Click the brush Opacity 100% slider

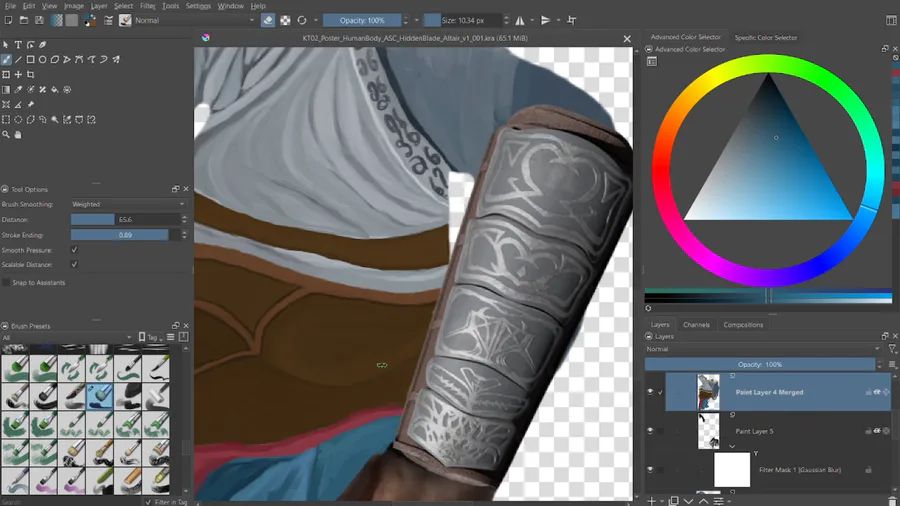coord(362,20)
